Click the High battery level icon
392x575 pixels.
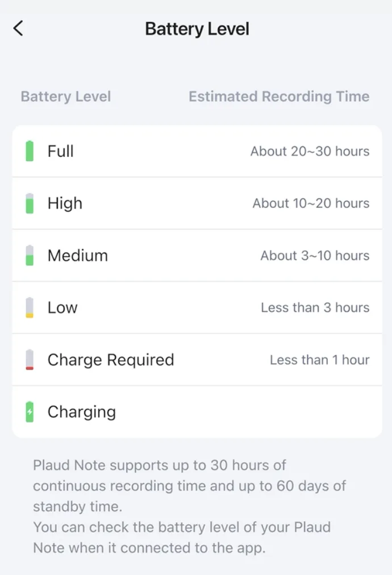click(30, 203)
